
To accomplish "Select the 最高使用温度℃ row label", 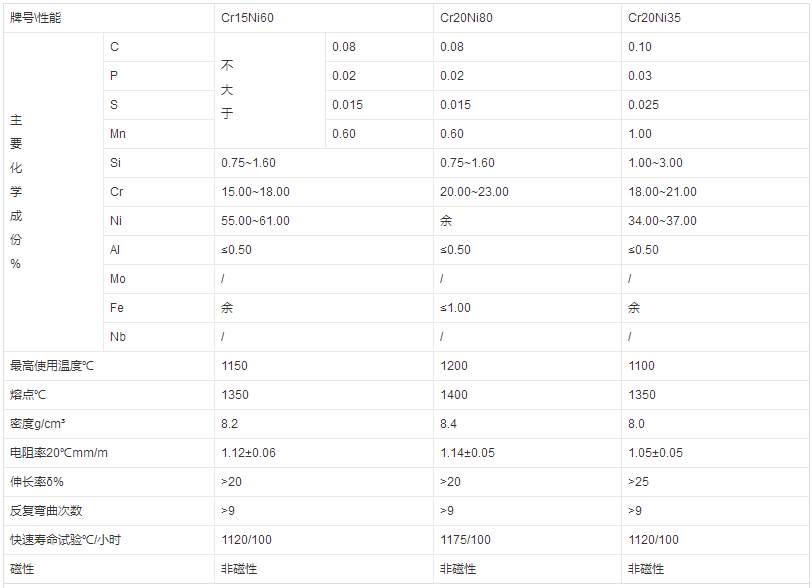I will tap(51, 366).
